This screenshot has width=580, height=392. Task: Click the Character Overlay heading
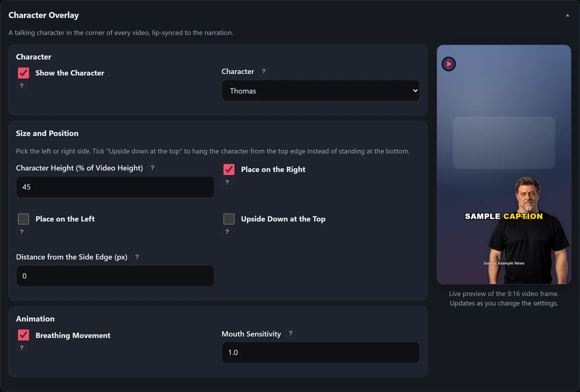(x=44, y=15)
